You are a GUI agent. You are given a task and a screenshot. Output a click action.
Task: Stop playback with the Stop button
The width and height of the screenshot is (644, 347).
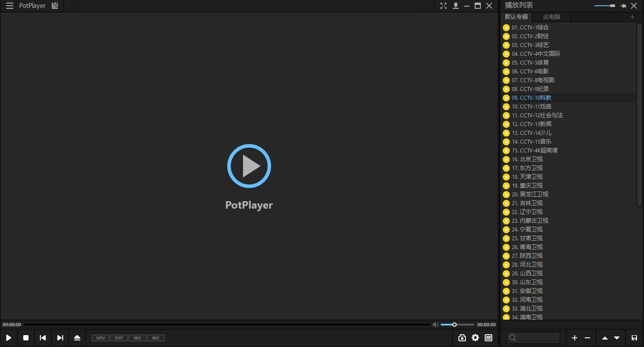[26, 338]
